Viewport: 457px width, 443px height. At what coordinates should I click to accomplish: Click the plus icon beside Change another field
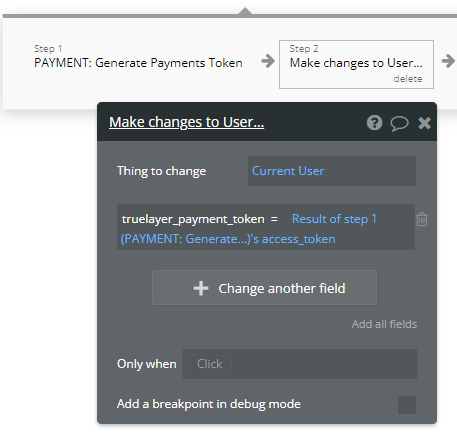click(201, 288)
